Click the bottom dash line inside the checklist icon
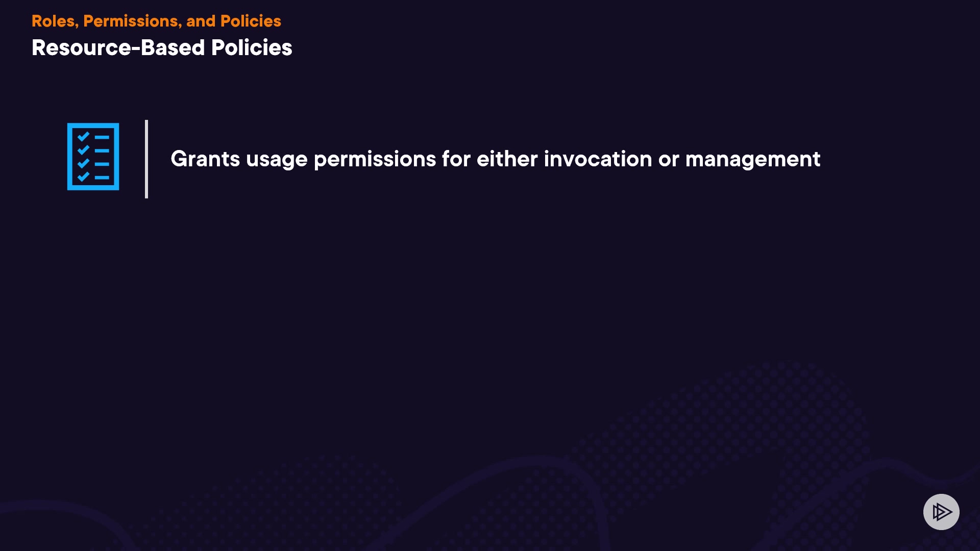The width and height of the screenshot is (980, 551). pyautogui.click(x=102, y=178)
